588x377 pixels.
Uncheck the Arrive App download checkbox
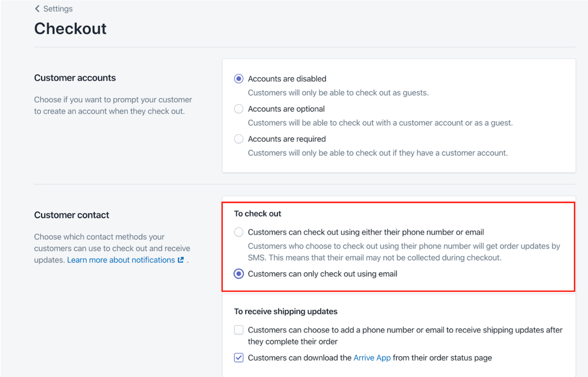point(239,358)
